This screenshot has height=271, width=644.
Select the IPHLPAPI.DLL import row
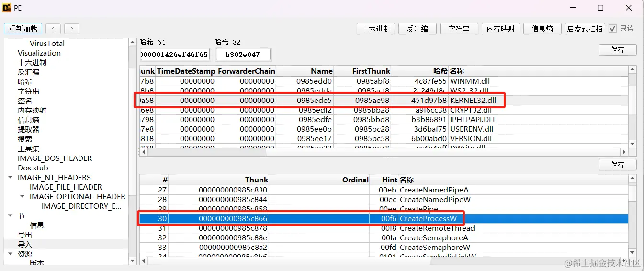tap(384, 120)
